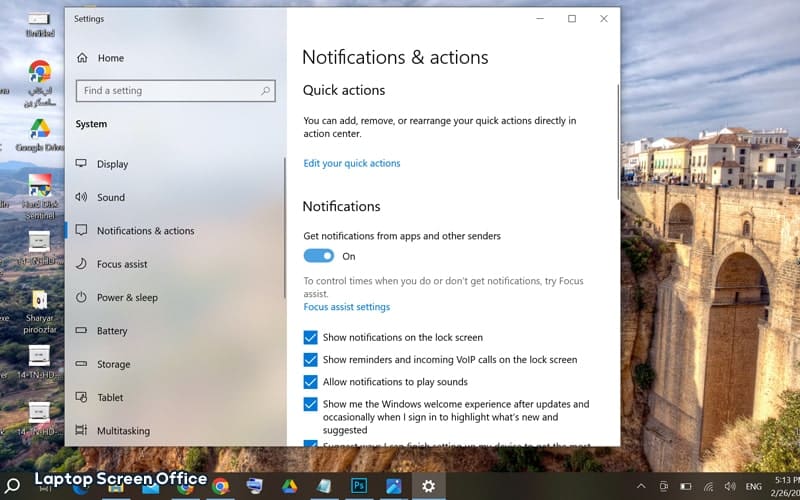The image size is (800, 500).
Task: Click the Notifications page vertical scrollbar
Action: click(x=619, y=142)
